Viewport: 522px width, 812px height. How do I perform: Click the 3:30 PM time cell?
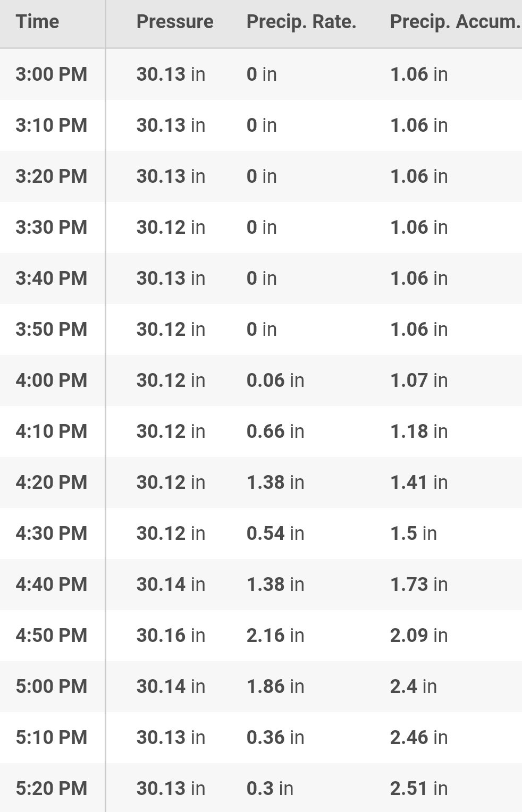[x=52, y=227]
